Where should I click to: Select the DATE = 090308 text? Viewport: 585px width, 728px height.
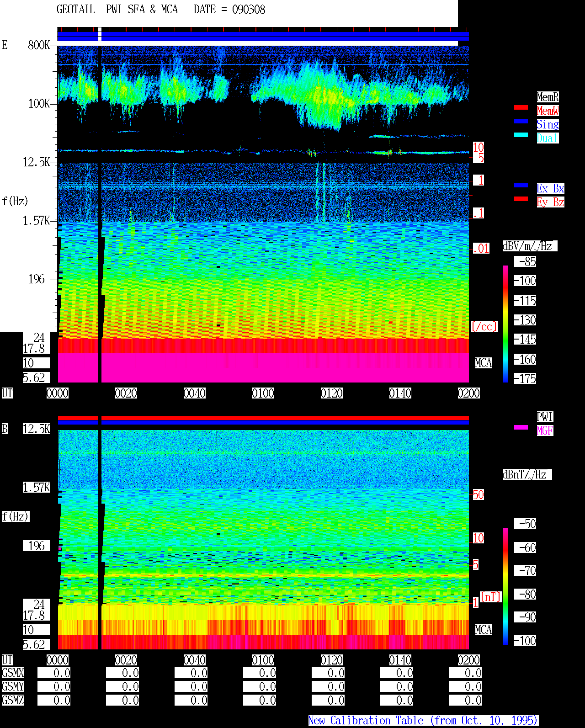(229, 10)
